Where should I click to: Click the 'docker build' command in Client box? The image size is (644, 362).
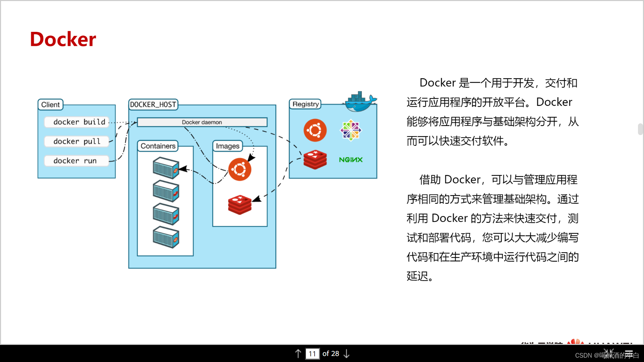[77, 122]
